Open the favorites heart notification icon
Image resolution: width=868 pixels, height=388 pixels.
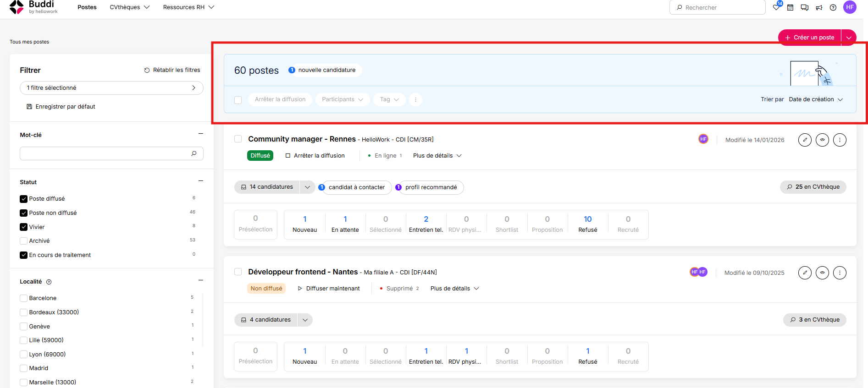pos(776,7)
